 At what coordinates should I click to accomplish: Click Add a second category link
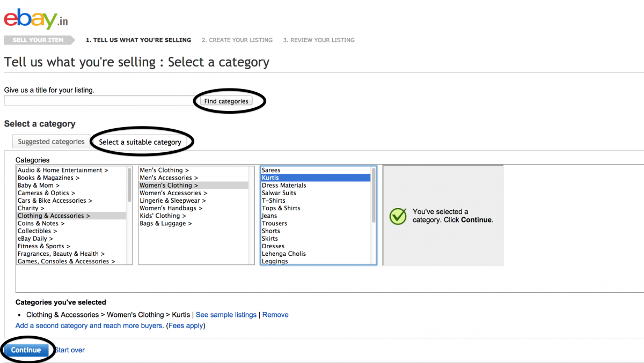[x=90, y=325]
